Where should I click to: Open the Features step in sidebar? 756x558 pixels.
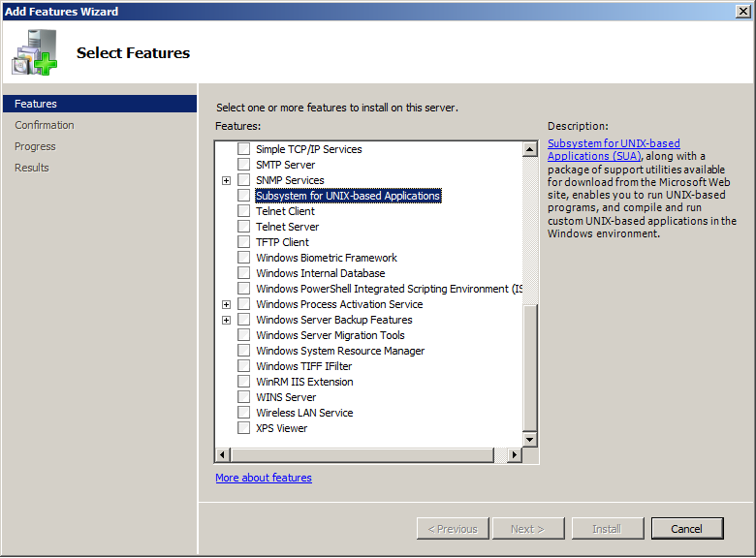pyautogui.click(x=100, y=104)
